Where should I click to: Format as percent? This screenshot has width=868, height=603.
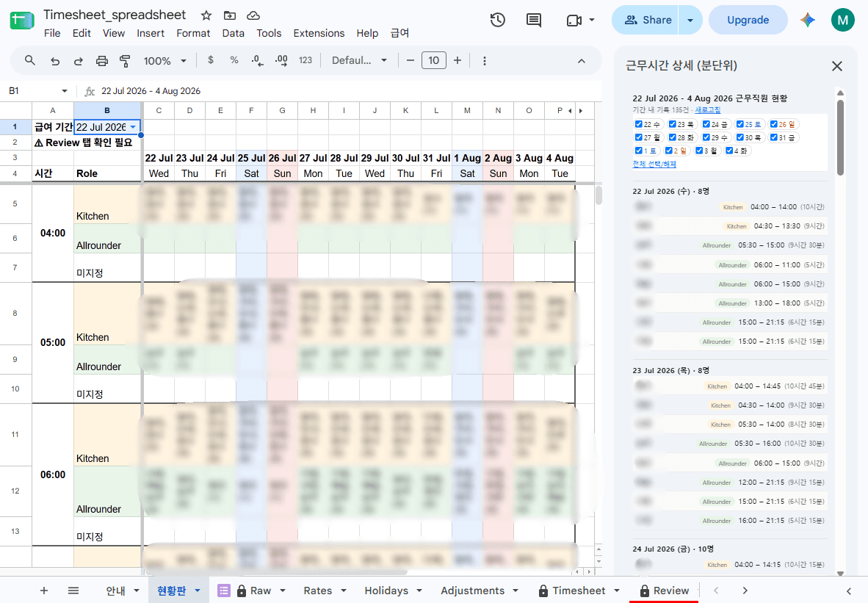tap(234, 60)
